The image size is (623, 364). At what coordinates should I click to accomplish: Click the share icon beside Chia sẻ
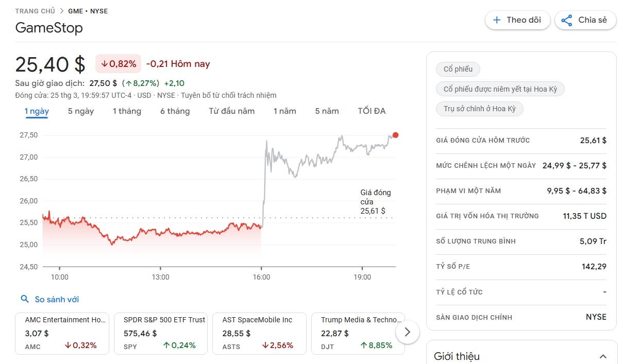tap(567, 20)
